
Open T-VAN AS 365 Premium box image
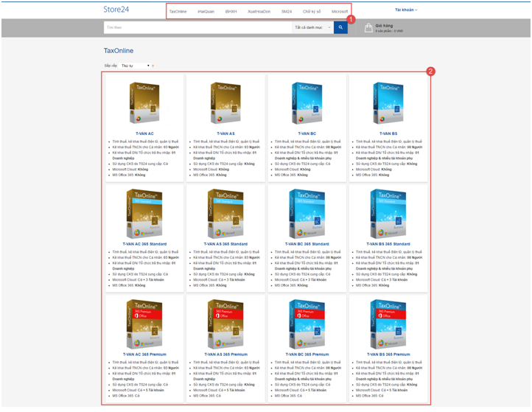coord(225,324)
